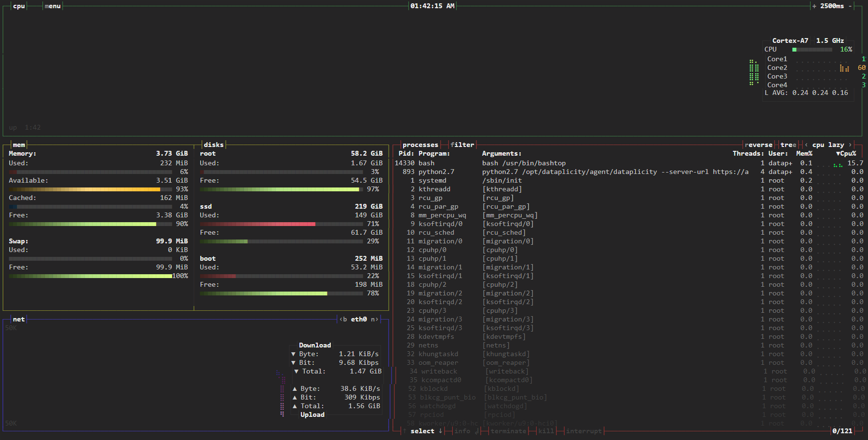Click the processes box title
Image resolution: width=868 pixels, height=440 pixels.
[420, 145]
